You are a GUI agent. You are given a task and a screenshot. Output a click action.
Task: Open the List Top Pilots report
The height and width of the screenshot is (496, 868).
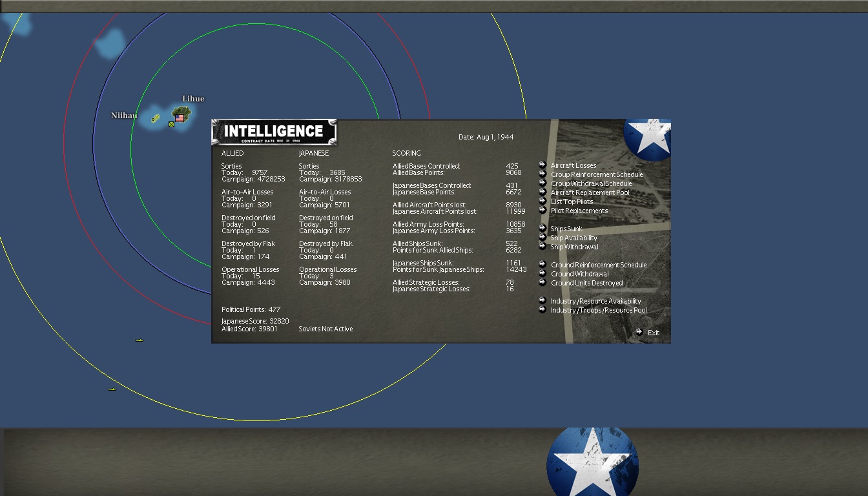[x=572, y=201]
